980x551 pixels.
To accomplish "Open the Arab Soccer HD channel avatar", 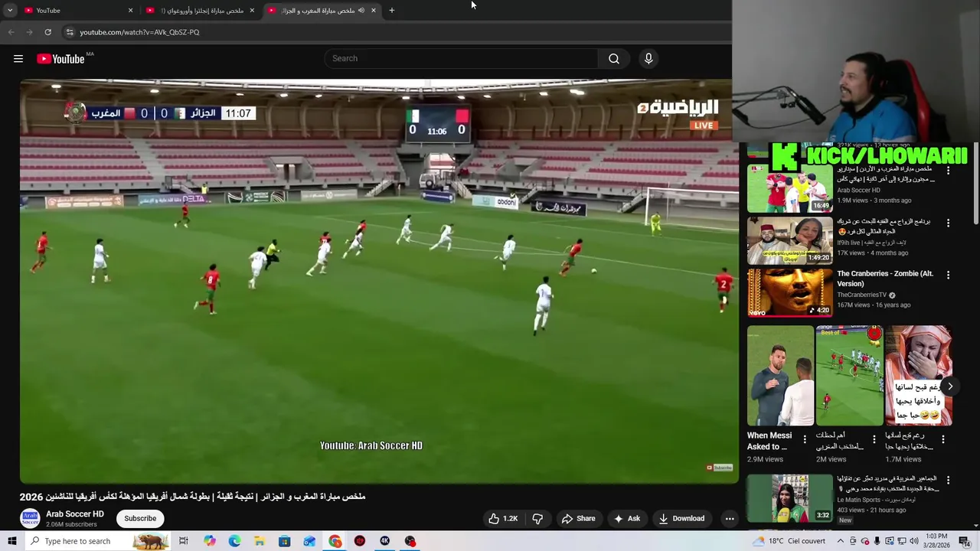I will (30, 518).
